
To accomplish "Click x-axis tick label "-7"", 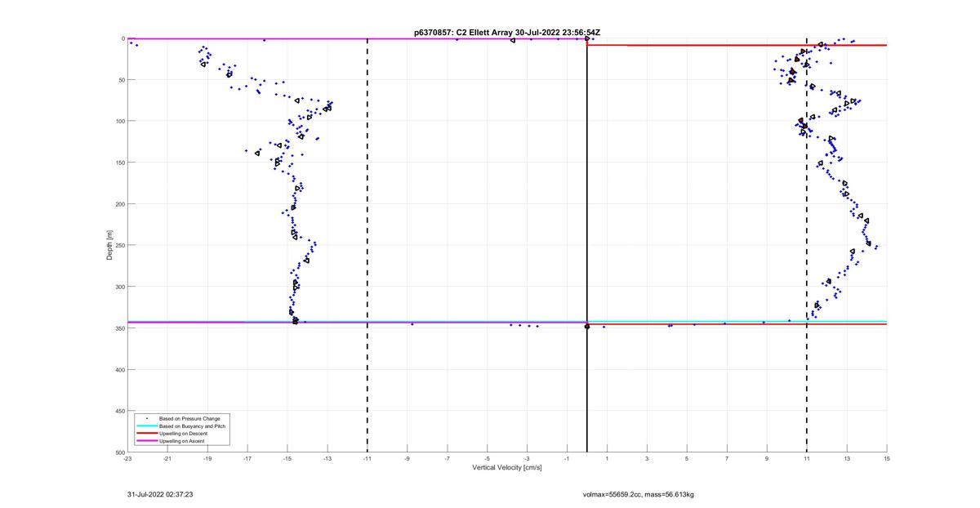I will pyautogui.click(x=448, y=458).
